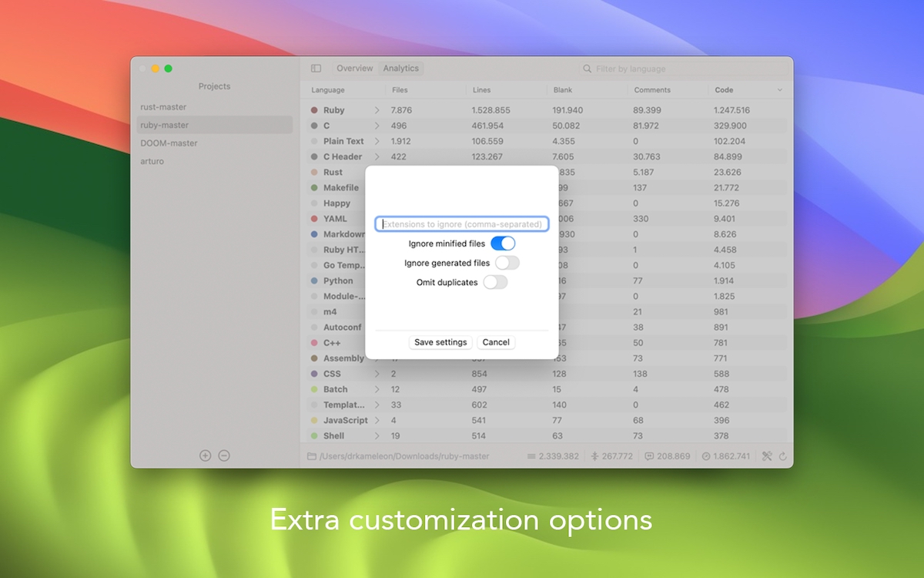The height and width of the screenshot is (578, 924).
Task: Click the Cancel button
Action: point(496,342)
